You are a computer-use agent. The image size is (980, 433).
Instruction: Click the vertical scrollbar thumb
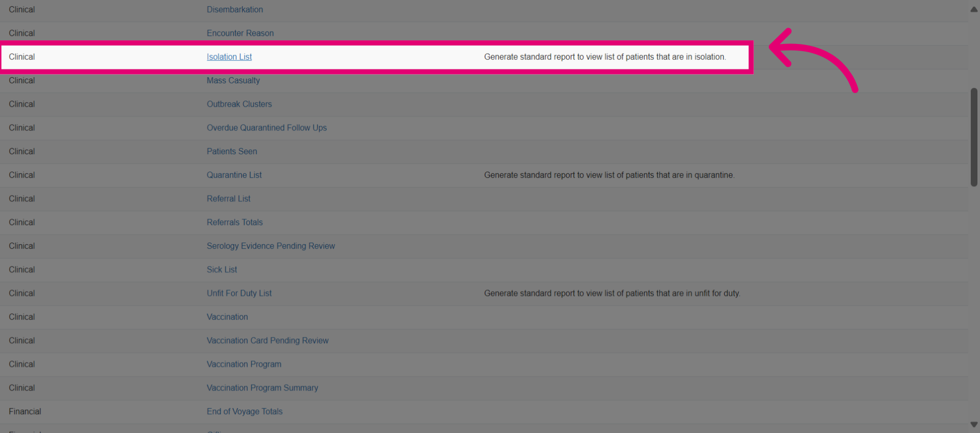pyautogui.click(x=974, y=137)
